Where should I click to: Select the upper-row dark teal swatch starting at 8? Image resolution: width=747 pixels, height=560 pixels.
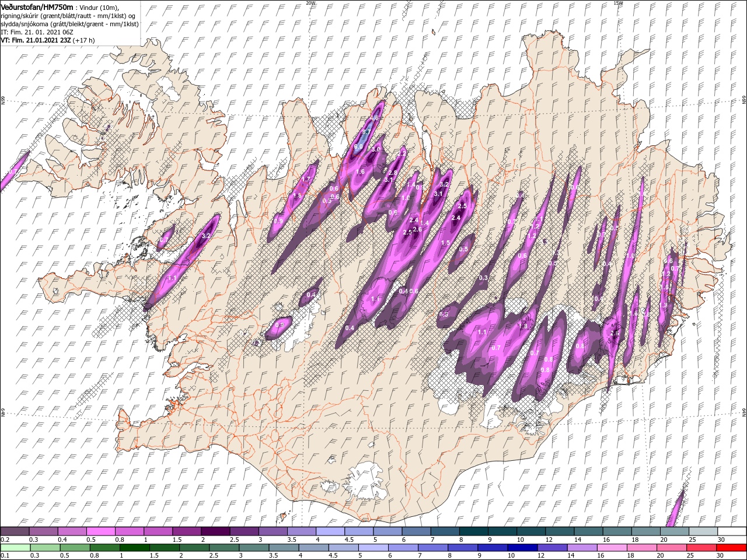click(x=473, y=531)
